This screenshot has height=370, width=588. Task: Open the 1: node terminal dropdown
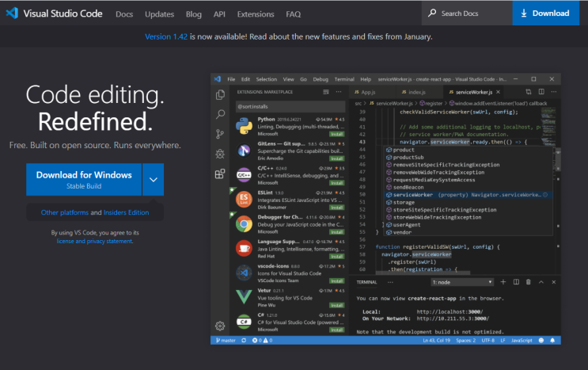462,282
